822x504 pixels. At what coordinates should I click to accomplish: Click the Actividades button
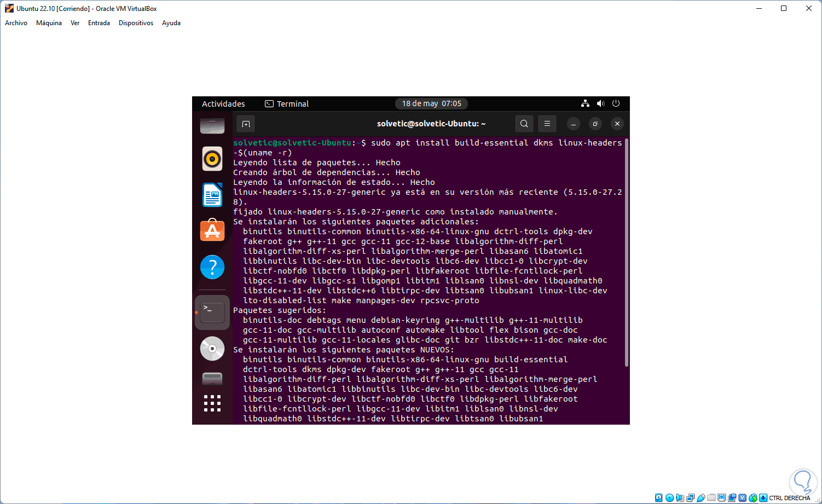coord(223,104)
